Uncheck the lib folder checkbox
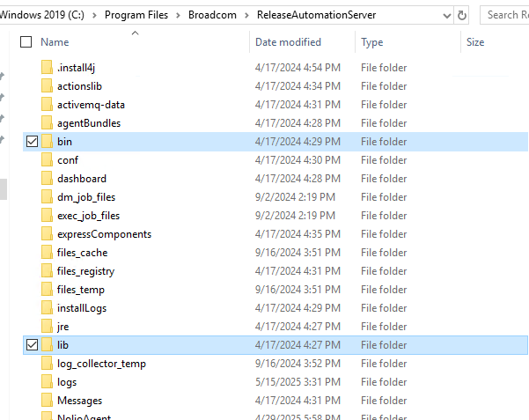Viewport: 529px width, 420px height. [32, 345]
